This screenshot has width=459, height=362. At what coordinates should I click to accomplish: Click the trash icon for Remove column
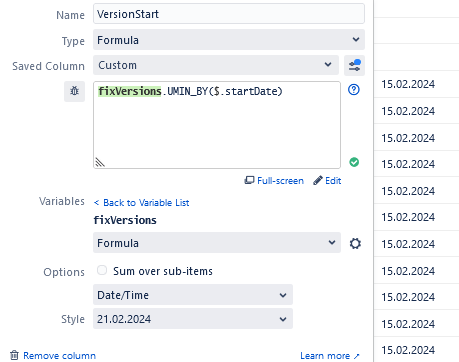[14, 355]
